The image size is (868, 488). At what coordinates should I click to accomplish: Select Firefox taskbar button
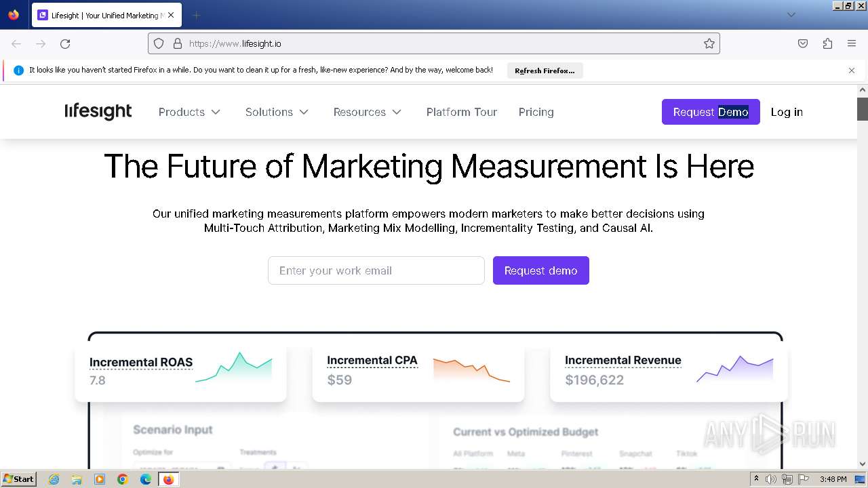(168, 479)
